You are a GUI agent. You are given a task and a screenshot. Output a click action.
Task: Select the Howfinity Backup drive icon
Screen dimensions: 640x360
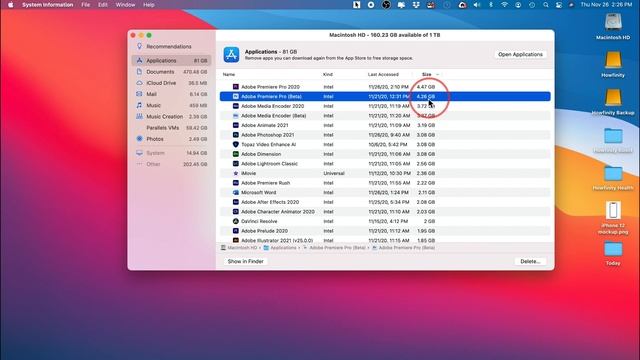tap(613, 98)
